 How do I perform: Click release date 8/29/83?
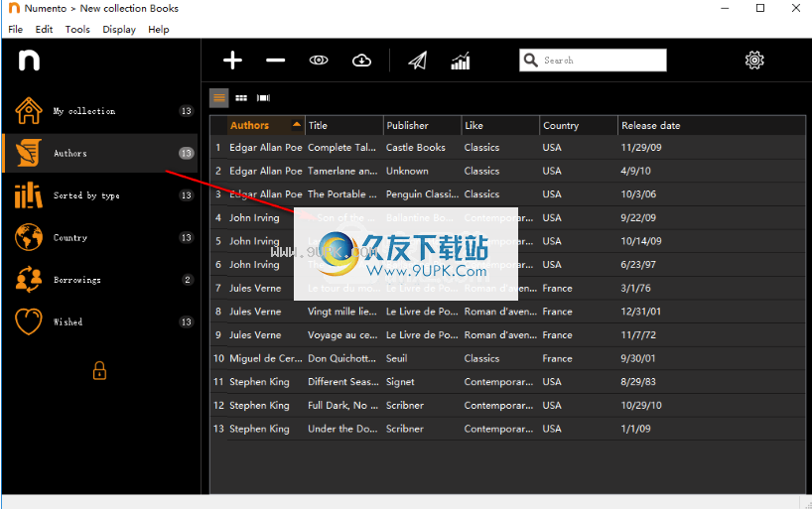tap(638, 382)
